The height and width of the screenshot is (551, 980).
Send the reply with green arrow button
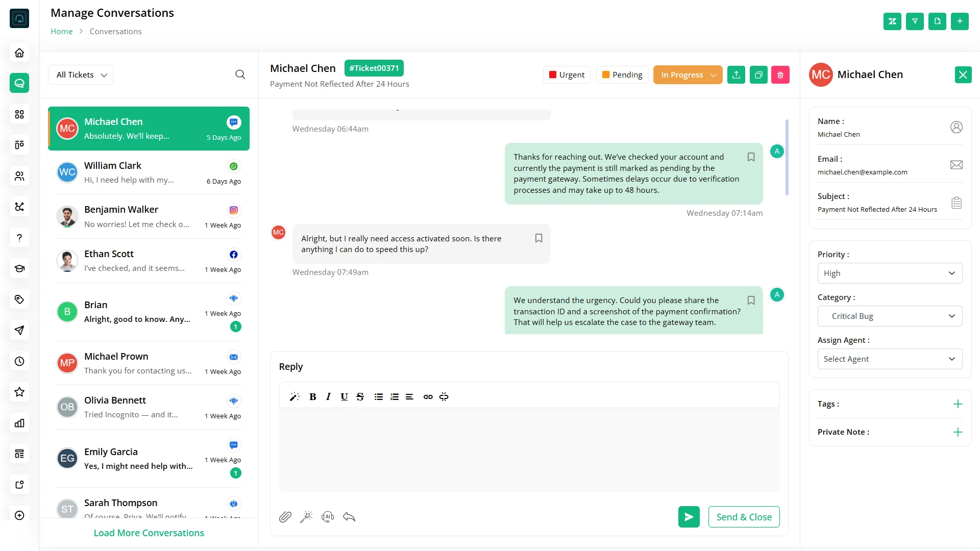[x=689, y=517]
